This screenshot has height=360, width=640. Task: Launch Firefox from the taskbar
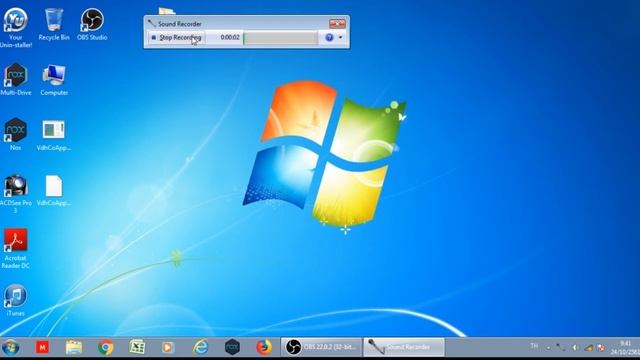[x=264, y=347]
